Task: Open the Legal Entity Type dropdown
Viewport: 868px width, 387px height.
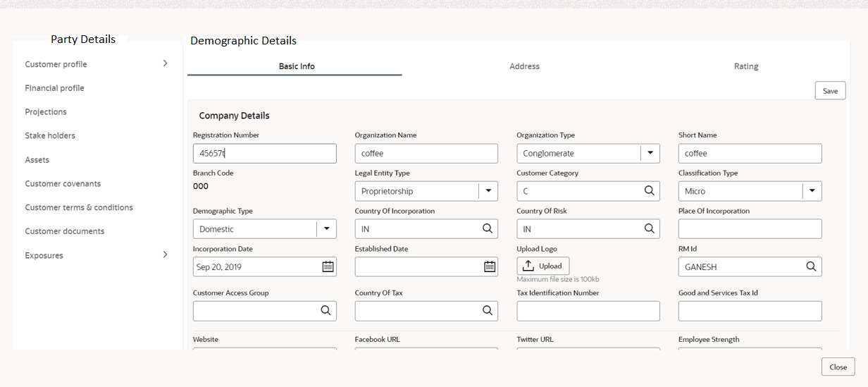Action: click(488, 191)
